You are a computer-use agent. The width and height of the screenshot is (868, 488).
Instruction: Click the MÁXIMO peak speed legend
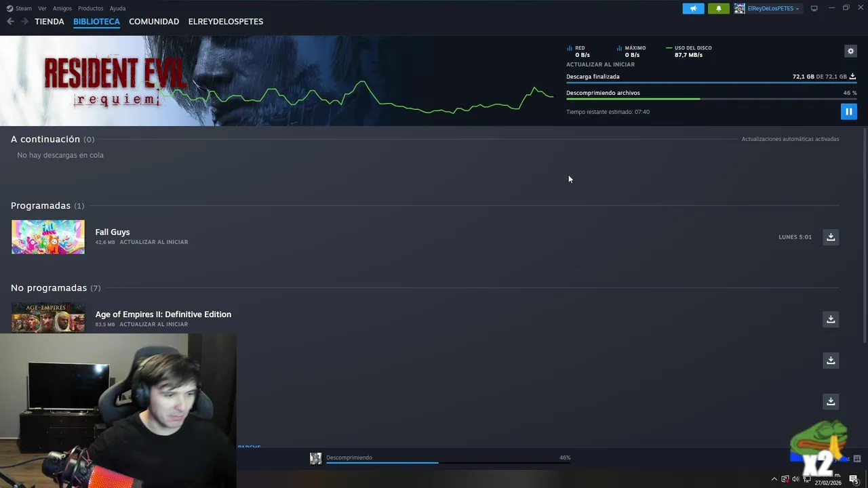[x=632, y=52]
